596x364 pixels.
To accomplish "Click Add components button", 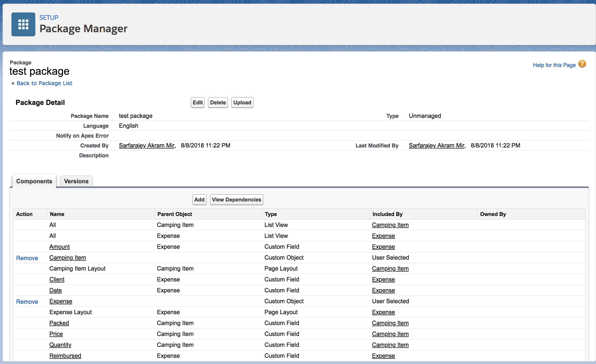I will pyautogui.click(x=199, y=200).
